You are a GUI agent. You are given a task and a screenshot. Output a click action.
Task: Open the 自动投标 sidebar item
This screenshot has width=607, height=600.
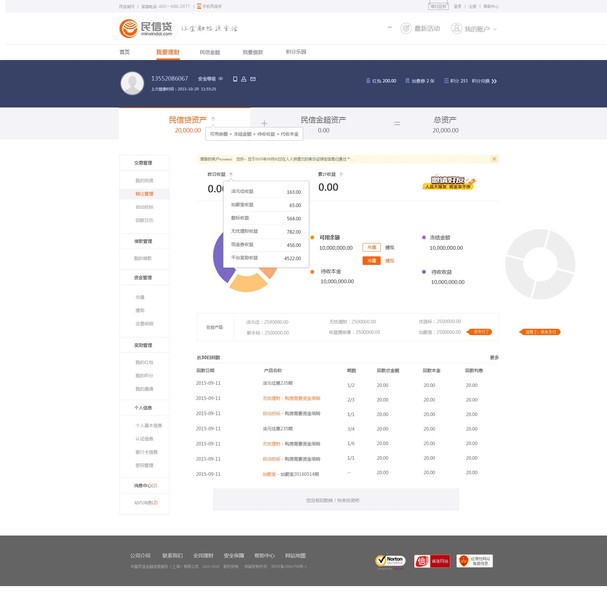pos(144,207)
